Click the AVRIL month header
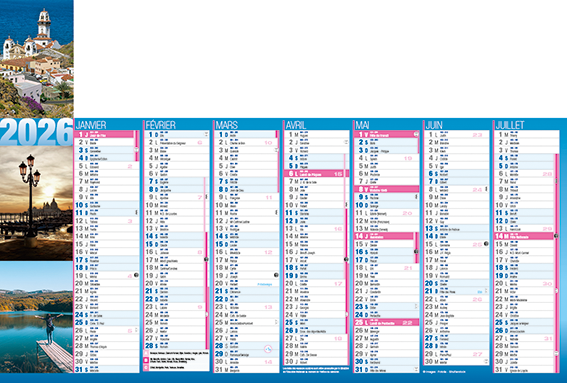This screenshot has height=383, width=567. pos(296,125)
